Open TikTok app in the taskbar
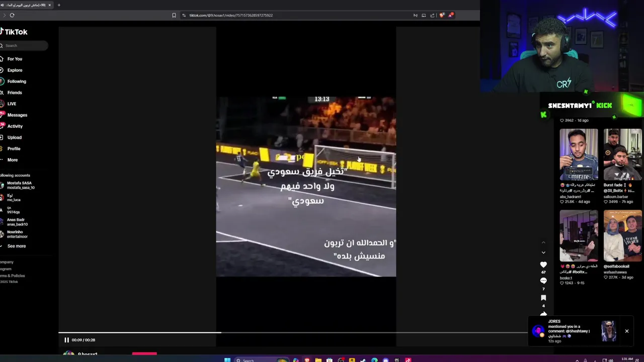This screenshot has height=362, width=644. click(408, 360)
